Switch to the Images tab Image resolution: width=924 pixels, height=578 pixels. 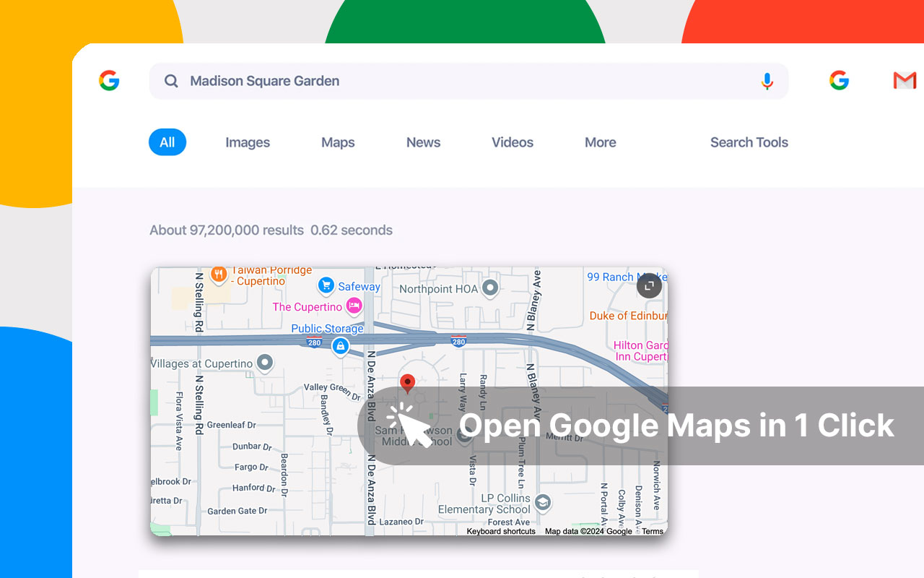[x=248, y=142]
